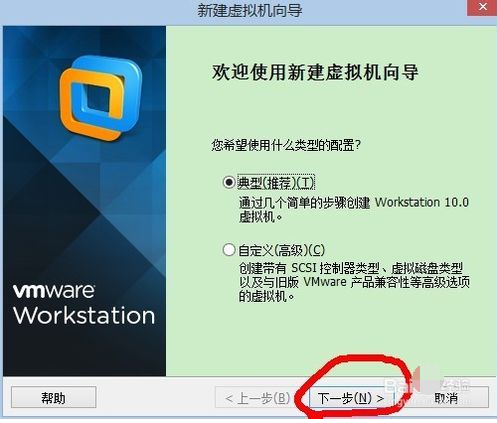This screenshot has height=423, width=497.
Task: Cancel the wizard with 取消
Action: pyautogui.click(x=447, y=398)
